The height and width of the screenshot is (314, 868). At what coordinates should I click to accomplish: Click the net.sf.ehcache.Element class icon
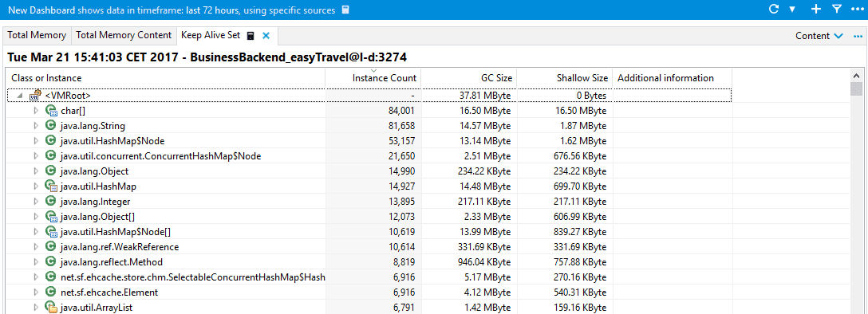click(51, 292)
